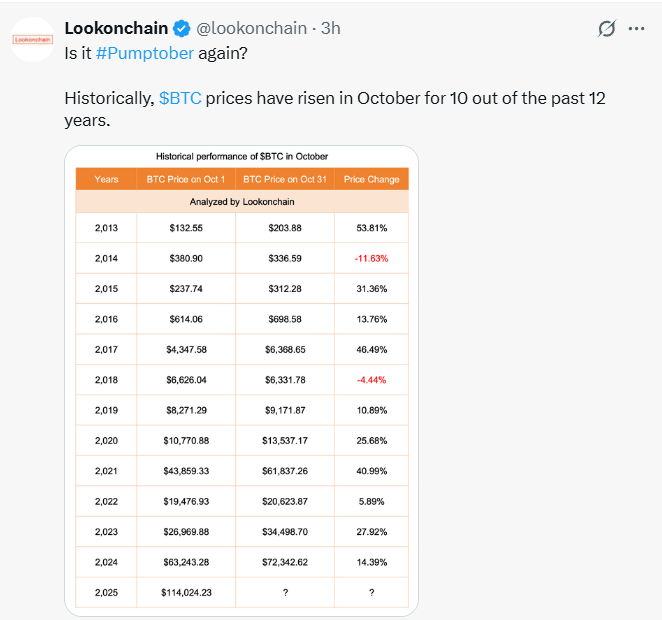Click the Grok explain post icon

click(x=605, y=29)
